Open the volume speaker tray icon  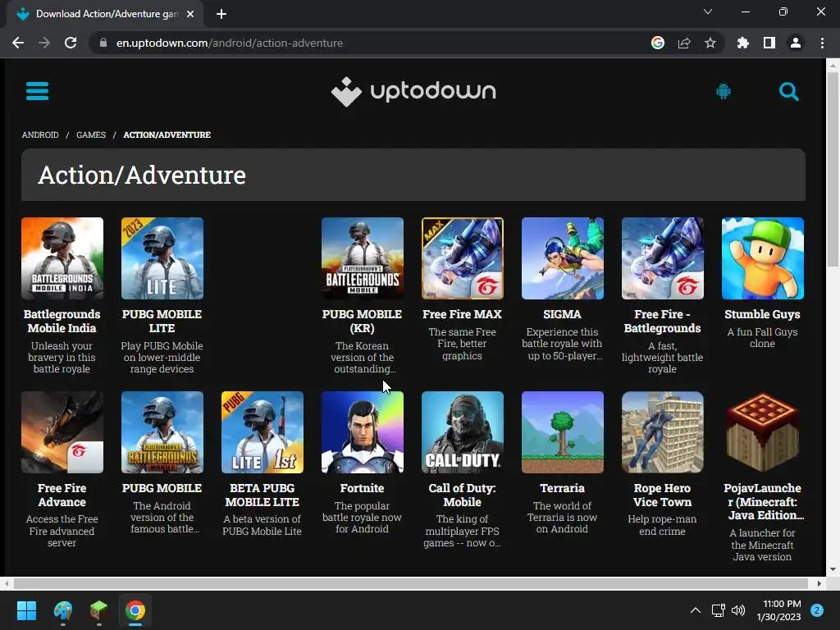coord(738,610)
